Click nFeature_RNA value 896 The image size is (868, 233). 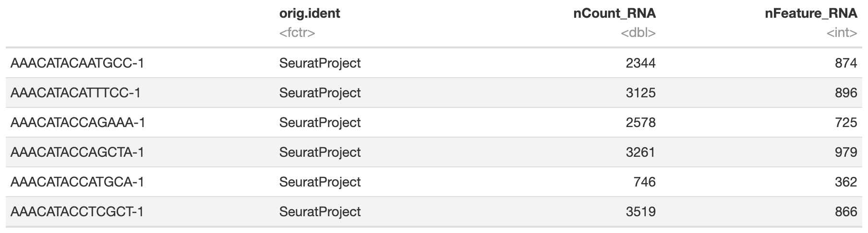845,93
